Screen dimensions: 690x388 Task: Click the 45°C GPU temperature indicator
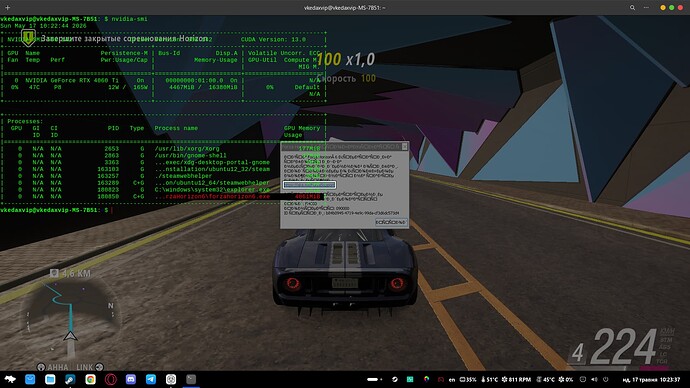(x=545, y=379)
